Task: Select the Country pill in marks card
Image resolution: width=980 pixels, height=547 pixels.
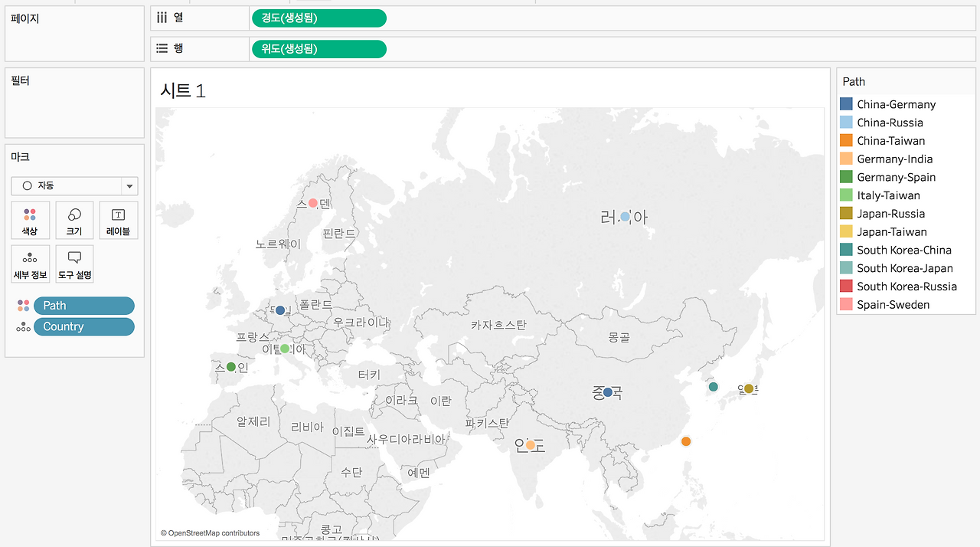Action: 84,327
